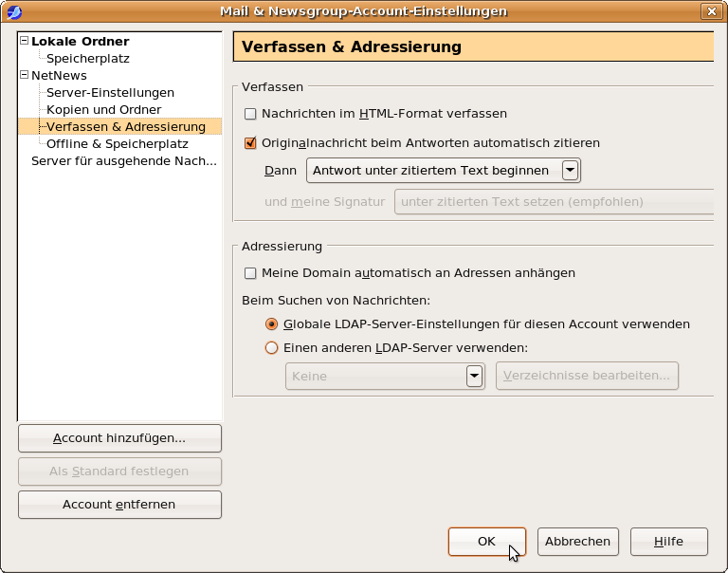728x573 pixels.
Task: Click the SeaMonkey icon in the title bar
Action: 14,11
